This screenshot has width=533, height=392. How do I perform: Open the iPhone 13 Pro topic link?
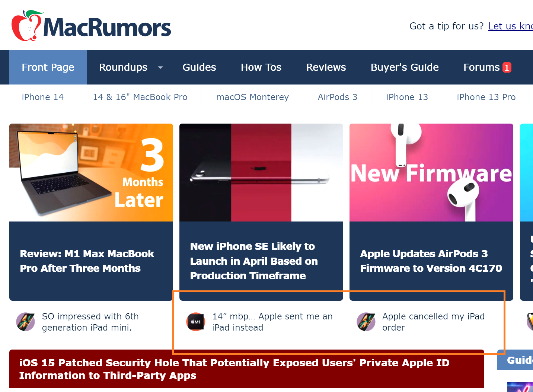pyautogui.click(x=486, y=97)
